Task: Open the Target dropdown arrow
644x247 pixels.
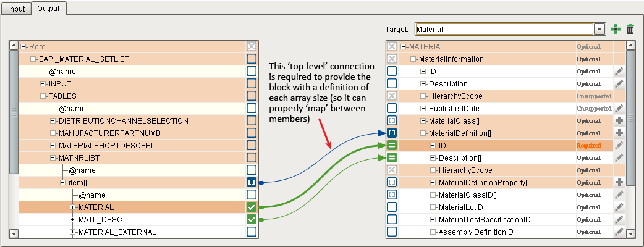Action: point(598,29)
